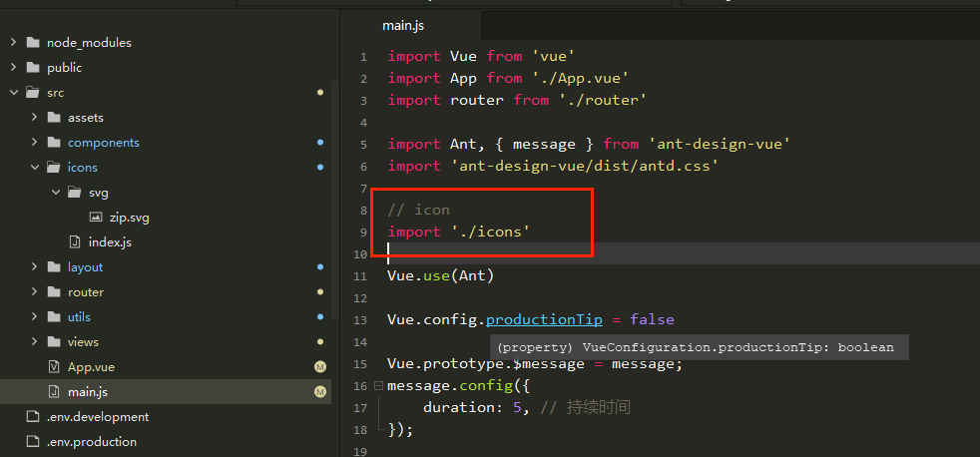Click the public folder icon
980x457 pixels.
click(x=33, y=68)
